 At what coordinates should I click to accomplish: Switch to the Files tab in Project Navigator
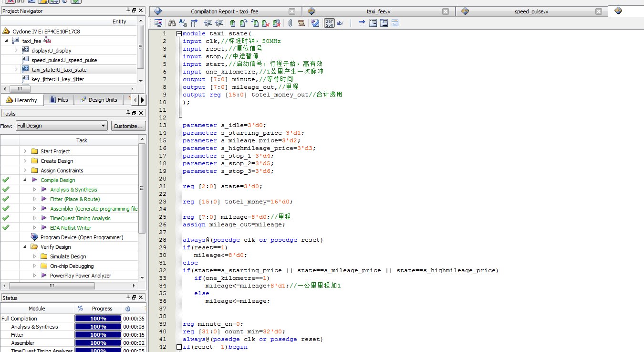[x=58, y=100]
